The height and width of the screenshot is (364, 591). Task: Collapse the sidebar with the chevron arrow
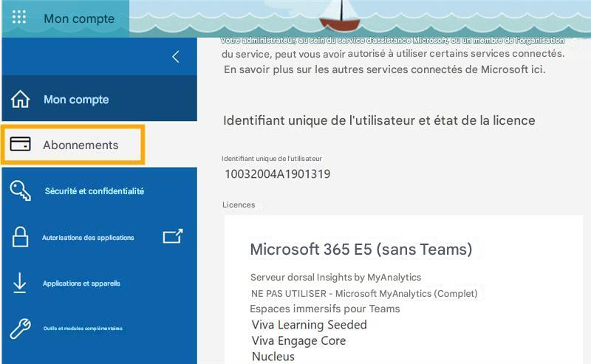point(176,57)
